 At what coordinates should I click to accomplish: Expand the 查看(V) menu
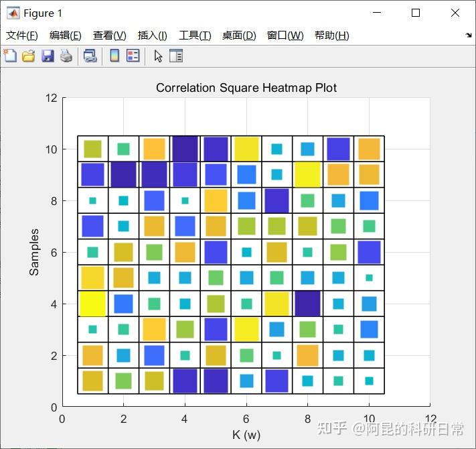(x=109, y=36)
